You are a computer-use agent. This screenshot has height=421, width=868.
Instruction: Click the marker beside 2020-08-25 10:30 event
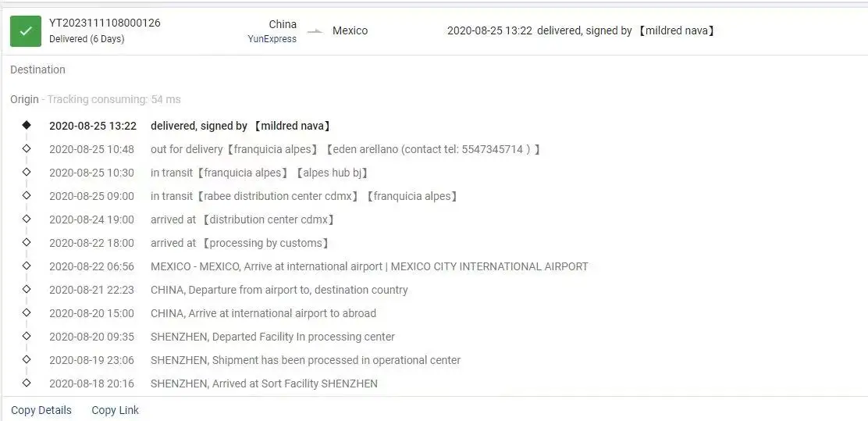tap(27, 172)
